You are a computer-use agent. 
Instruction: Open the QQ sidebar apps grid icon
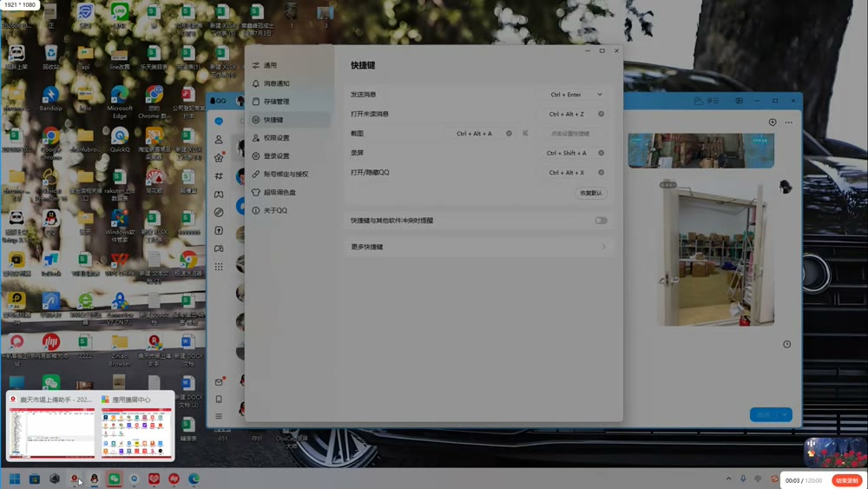(219, 267)
